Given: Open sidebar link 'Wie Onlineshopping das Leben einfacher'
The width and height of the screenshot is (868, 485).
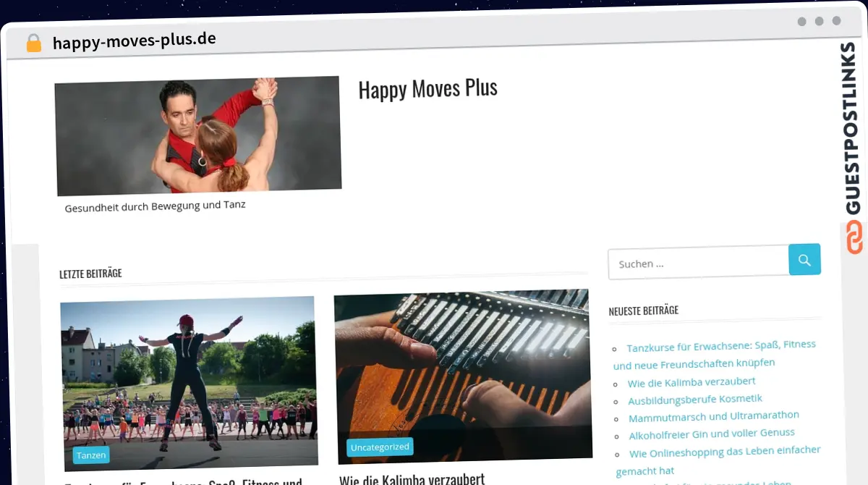Looking at the screenshot, I should coord(718,460).
